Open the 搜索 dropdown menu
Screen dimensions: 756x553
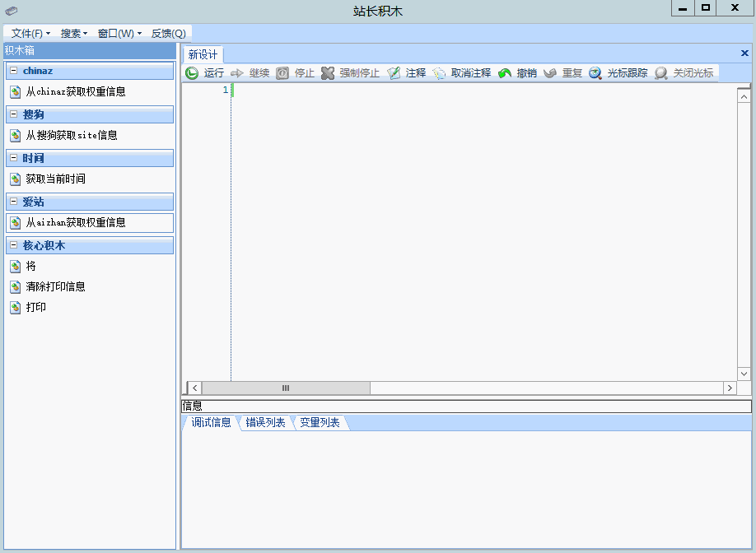click(x=74, y=34)
